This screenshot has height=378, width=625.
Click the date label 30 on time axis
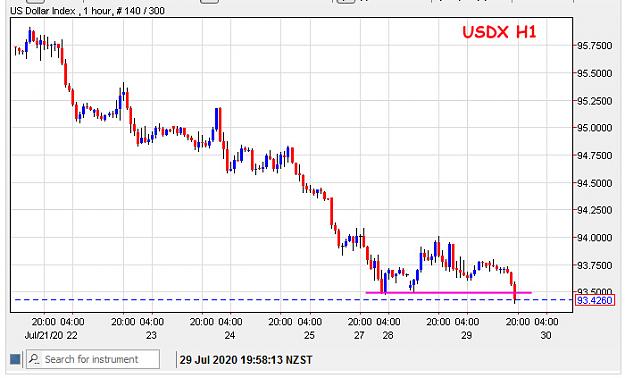tap(546, 335)
